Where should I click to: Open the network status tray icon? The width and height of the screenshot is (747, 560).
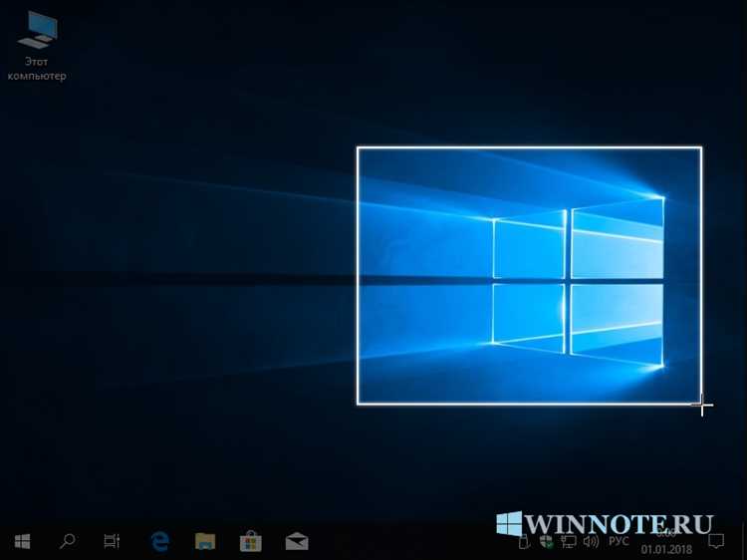(568, 541)
